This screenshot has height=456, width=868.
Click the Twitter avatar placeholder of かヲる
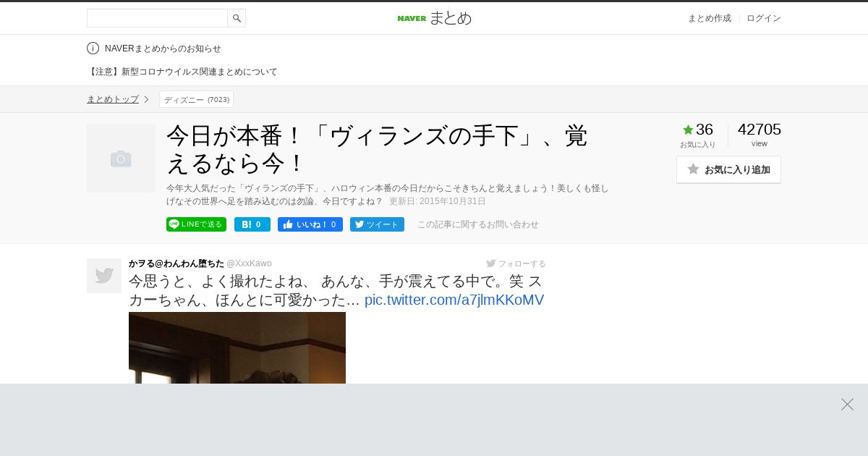click(104, 276)
